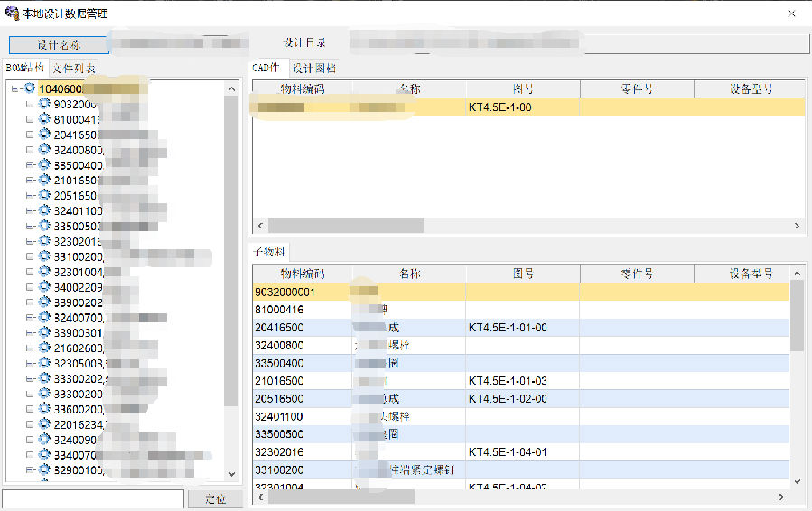Click the BOM tree scroll-down arrow
This screenshot has width=812, height=511.
coord(231,474)
